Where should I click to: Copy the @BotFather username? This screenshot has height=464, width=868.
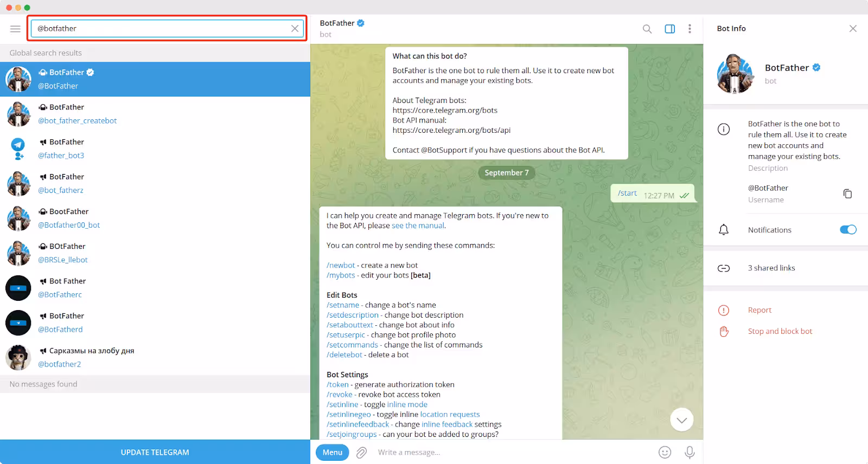[x=847, y=194]
